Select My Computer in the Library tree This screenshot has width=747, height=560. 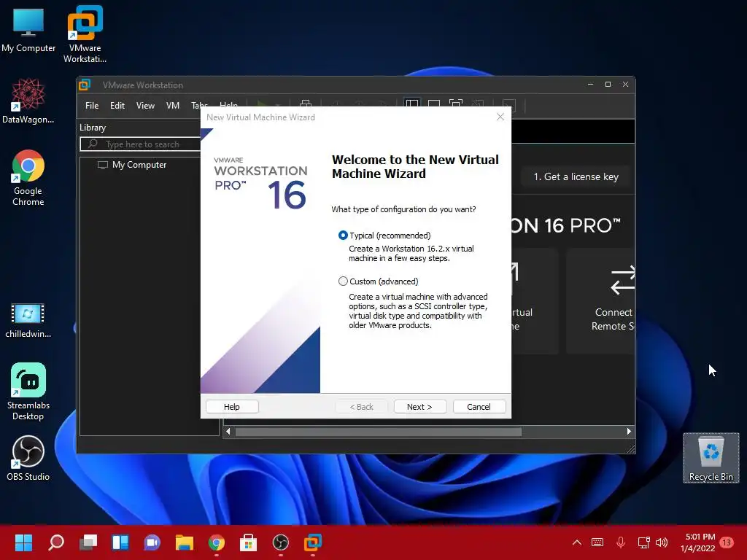[139, 165]
